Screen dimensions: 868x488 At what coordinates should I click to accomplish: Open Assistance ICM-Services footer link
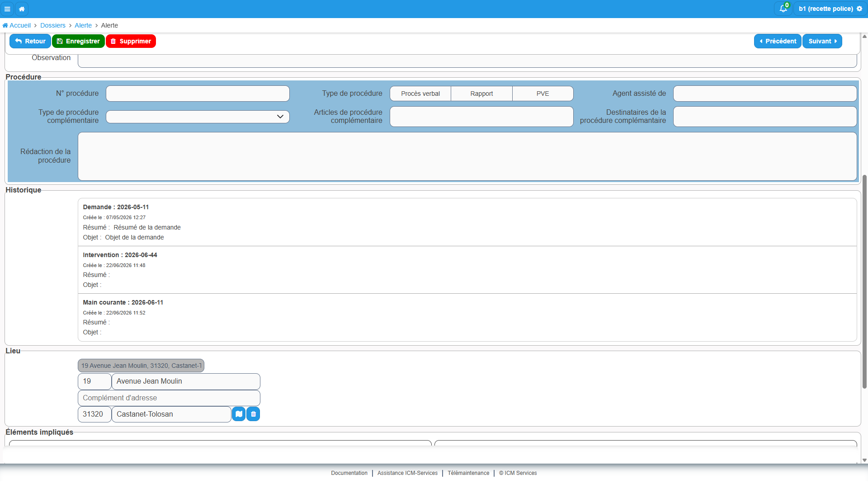coord(407,473)
